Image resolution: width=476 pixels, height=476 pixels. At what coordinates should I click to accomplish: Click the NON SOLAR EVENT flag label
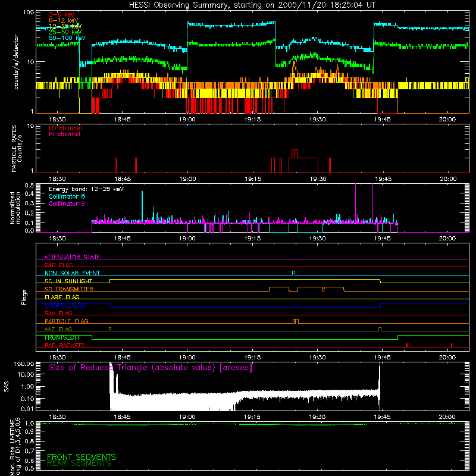click(x=72, y=273)
